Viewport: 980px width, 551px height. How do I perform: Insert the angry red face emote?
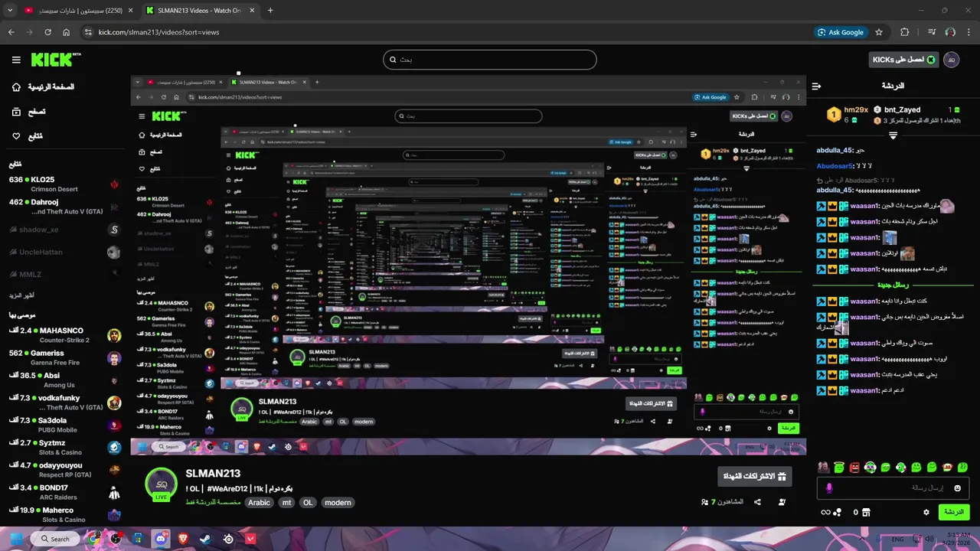coord(854,467)
